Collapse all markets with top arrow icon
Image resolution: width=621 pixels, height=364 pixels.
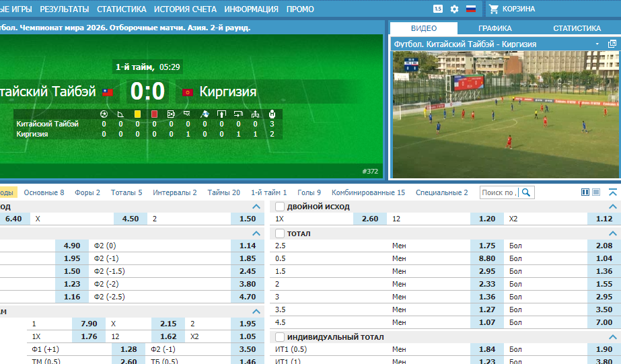pyautogui.click(x=613, y=192)
